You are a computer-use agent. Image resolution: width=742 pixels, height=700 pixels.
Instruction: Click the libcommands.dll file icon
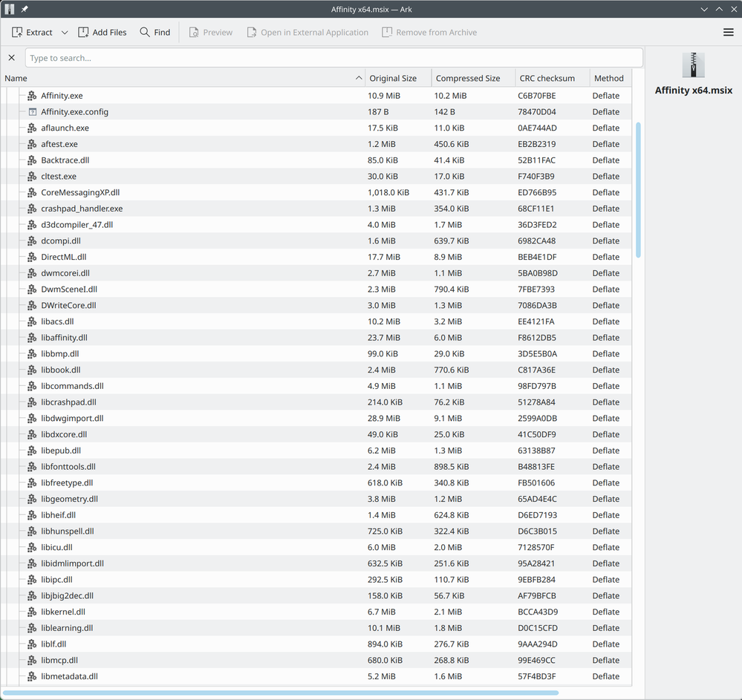click(x=32, y=386)
